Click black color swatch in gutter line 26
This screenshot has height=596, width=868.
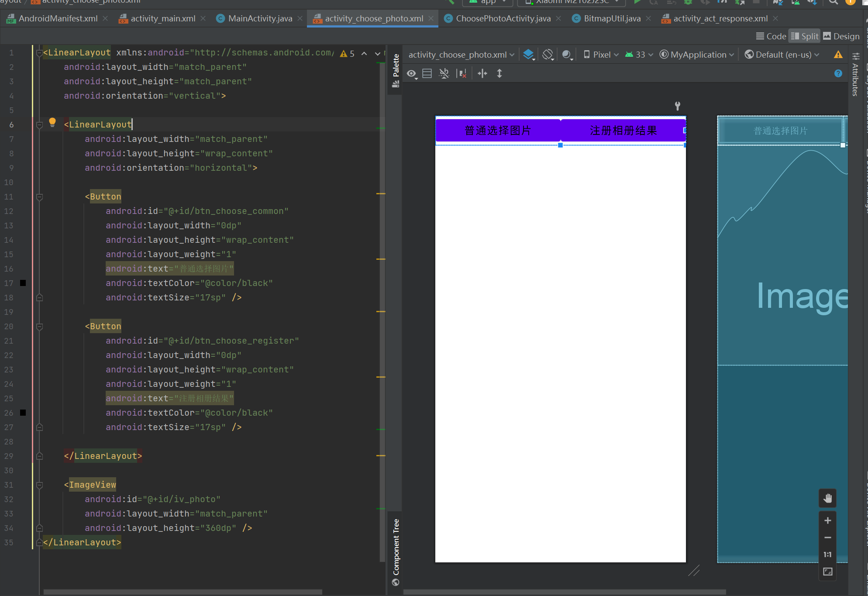click(x=23, y=413)
